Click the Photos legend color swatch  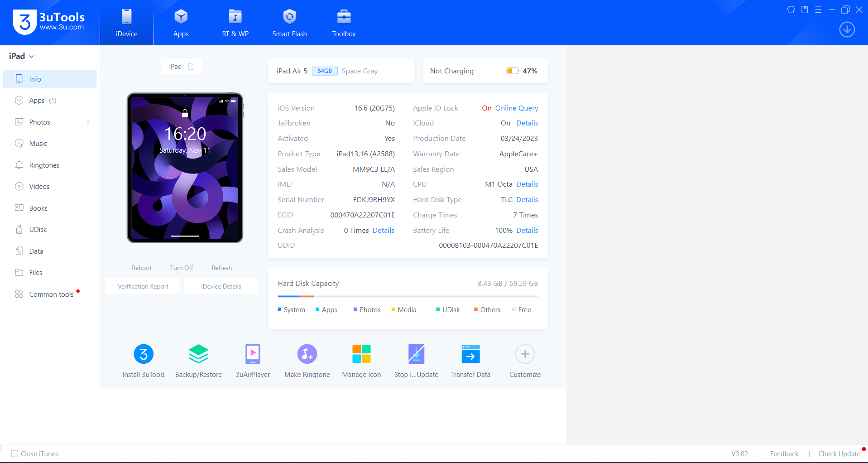coord(355,309)
